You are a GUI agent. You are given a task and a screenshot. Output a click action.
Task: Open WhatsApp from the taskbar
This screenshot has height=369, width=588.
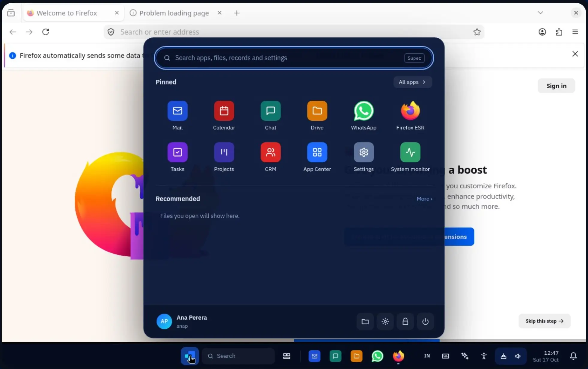[377, 356]
